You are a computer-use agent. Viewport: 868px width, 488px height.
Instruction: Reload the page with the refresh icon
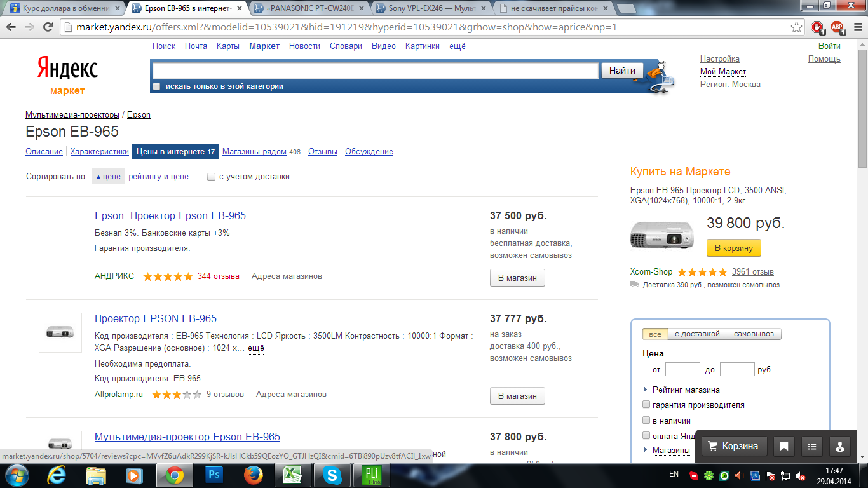(x=48, y=27)
